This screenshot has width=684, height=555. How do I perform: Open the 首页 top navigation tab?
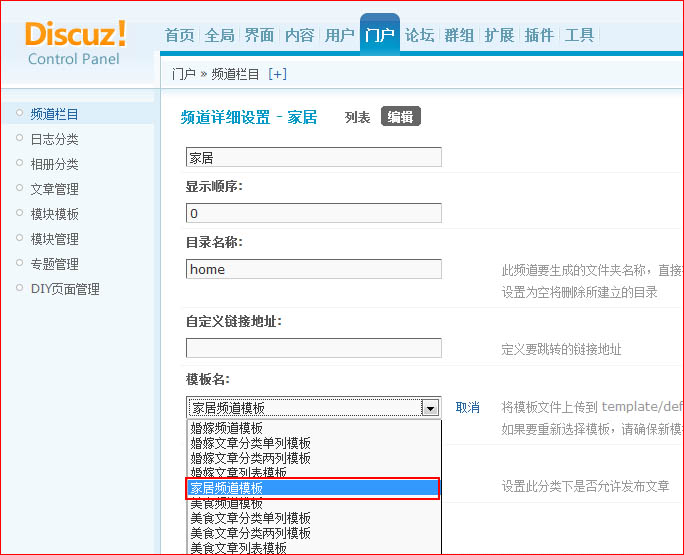(x=180, y=35)
